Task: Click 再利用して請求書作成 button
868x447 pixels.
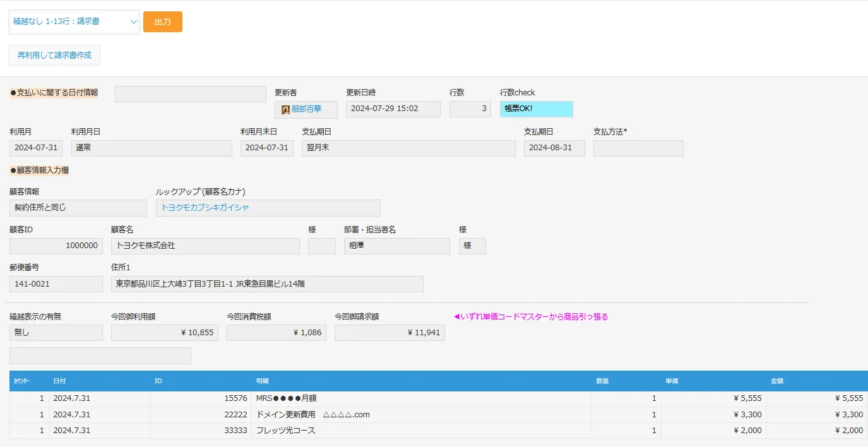Action: 54,56
